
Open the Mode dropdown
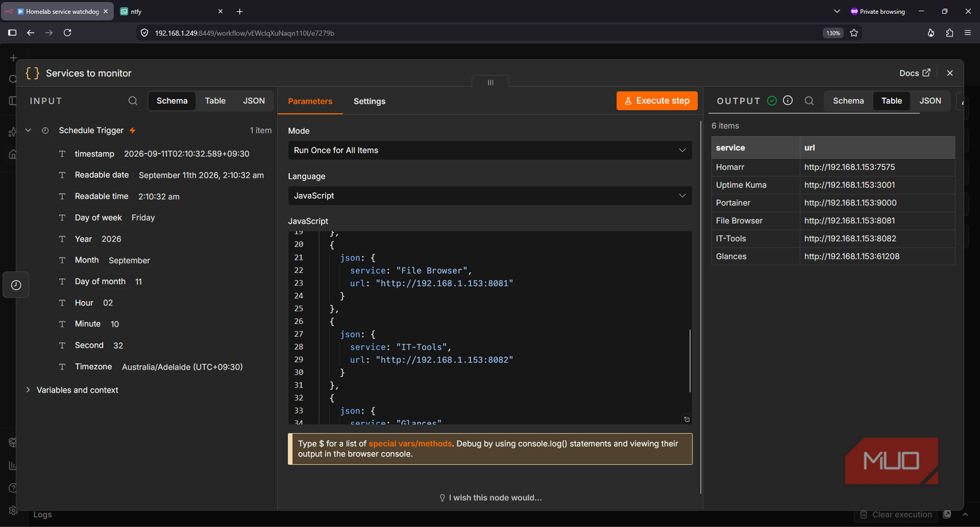(490, 150)
